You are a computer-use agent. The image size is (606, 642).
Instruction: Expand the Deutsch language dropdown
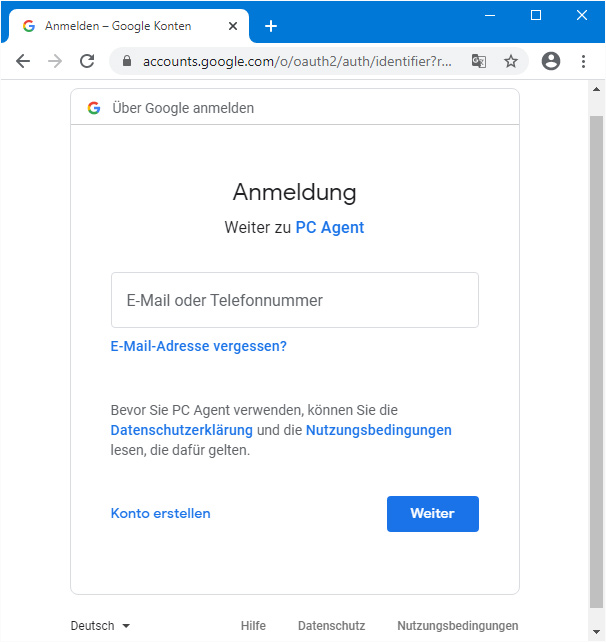click(100, 626)
